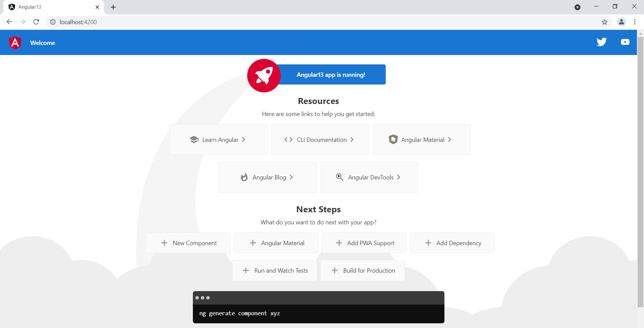
Task: Open the Learn Angular link
Action: 219,140
